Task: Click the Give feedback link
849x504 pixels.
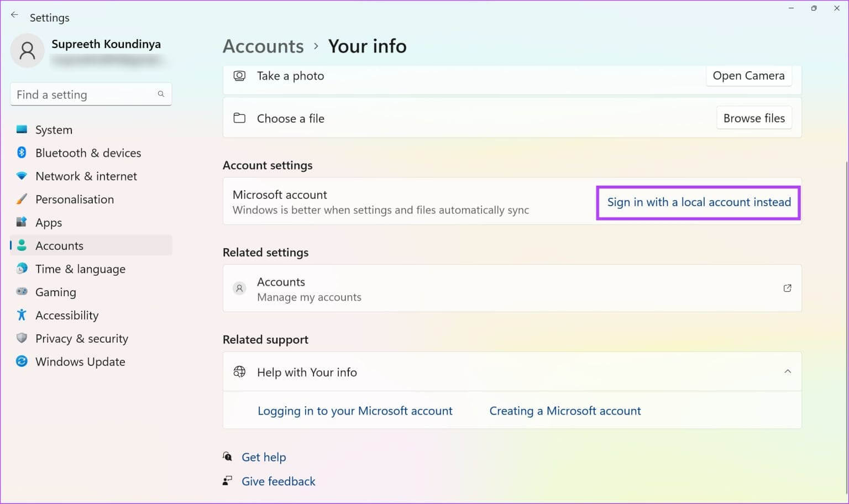Action: [x=278, y=481]
